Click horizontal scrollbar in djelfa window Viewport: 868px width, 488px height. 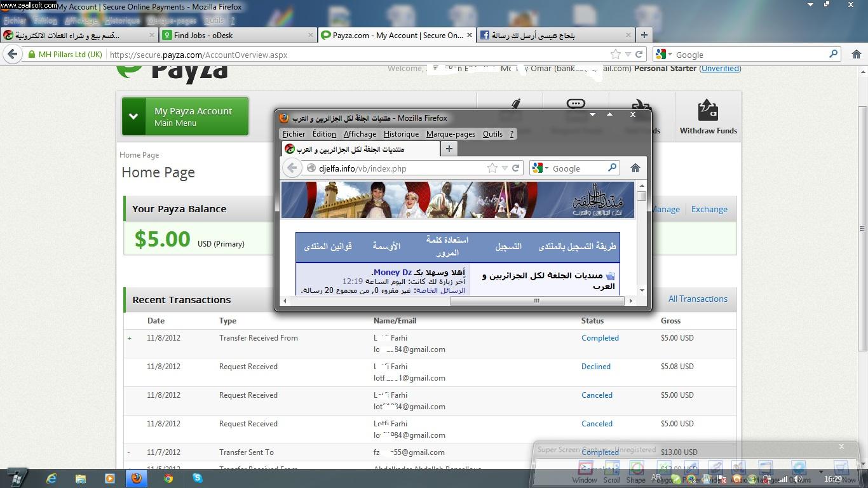536,301
